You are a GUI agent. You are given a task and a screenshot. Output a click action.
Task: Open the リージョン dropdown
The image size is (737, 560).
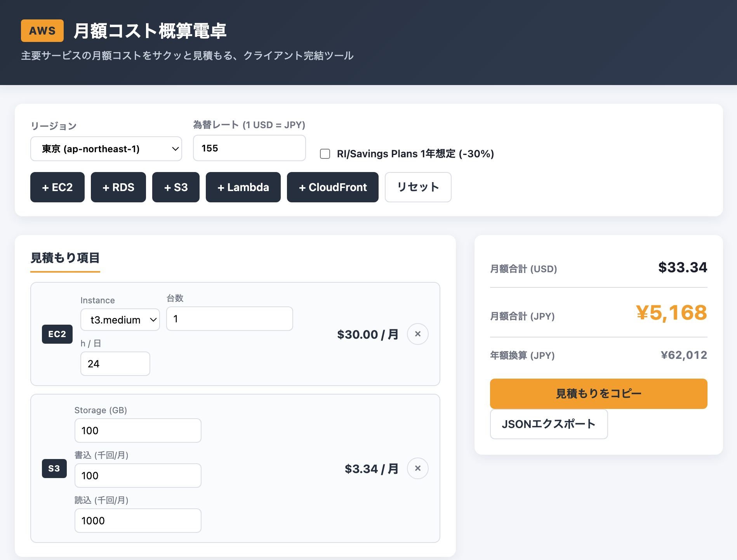point(106,149)
